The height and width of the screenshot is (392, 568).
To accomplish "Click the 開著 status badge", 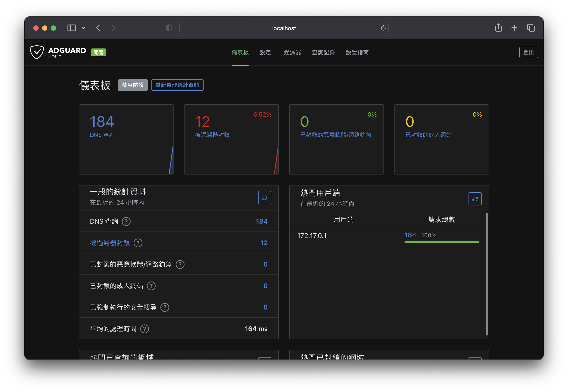I will [x=98, y=52].
